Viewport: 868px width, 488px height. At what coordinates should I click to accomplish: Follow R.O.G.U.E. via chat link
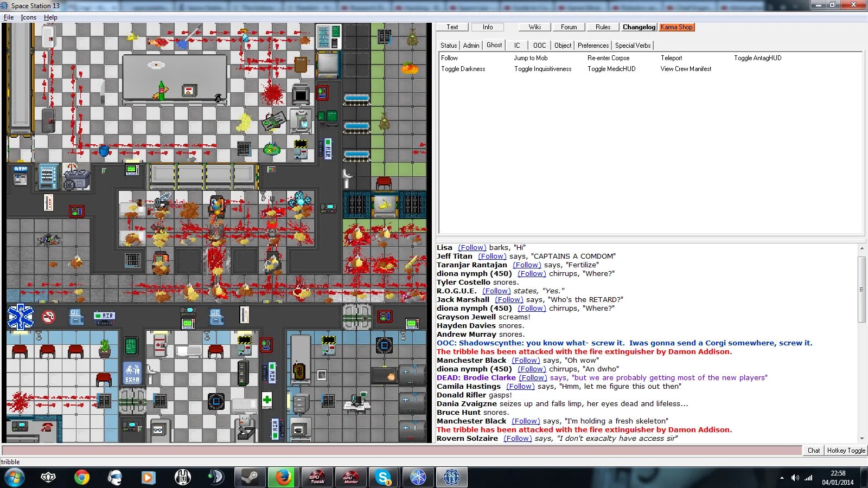tap(496, 291)
